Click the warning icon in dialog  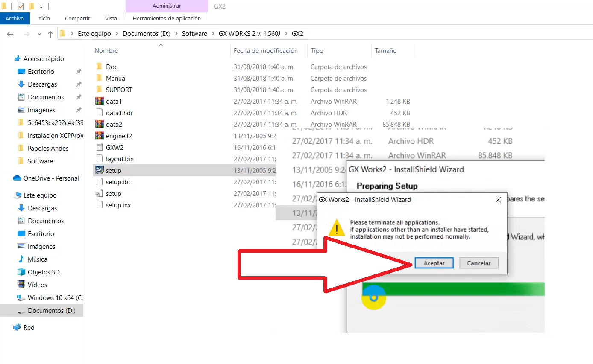pos(337,228)
